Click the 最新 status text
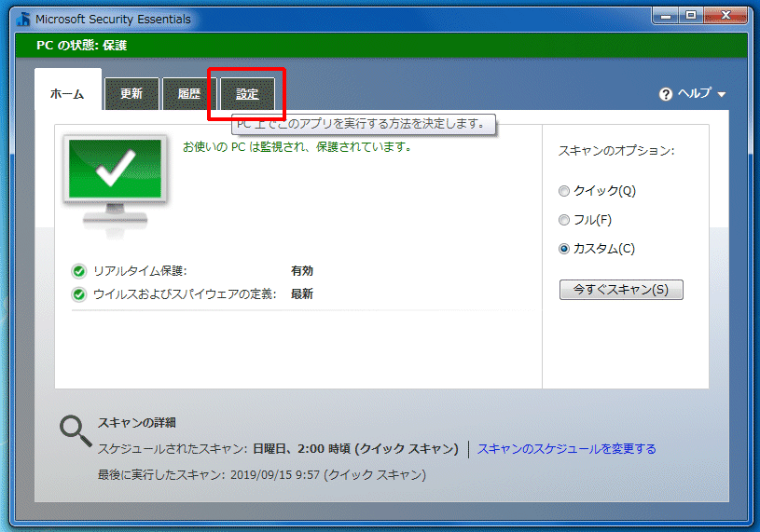This screenshot has width=760, height=532. click(302, 293)
